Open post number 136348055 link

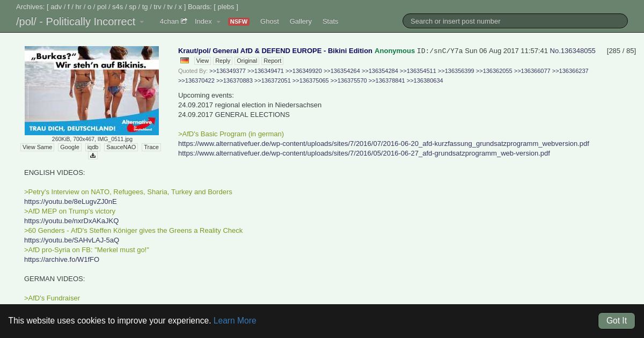572,51
